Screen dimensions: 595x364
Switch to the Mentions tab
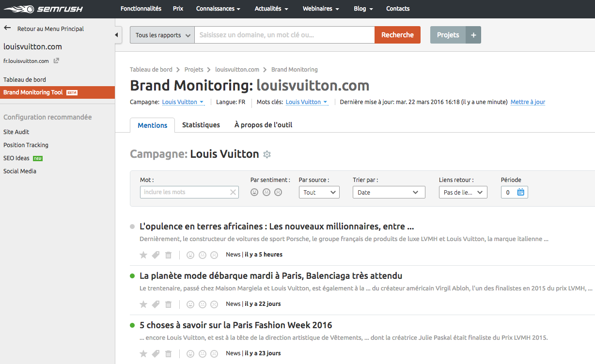153,125
